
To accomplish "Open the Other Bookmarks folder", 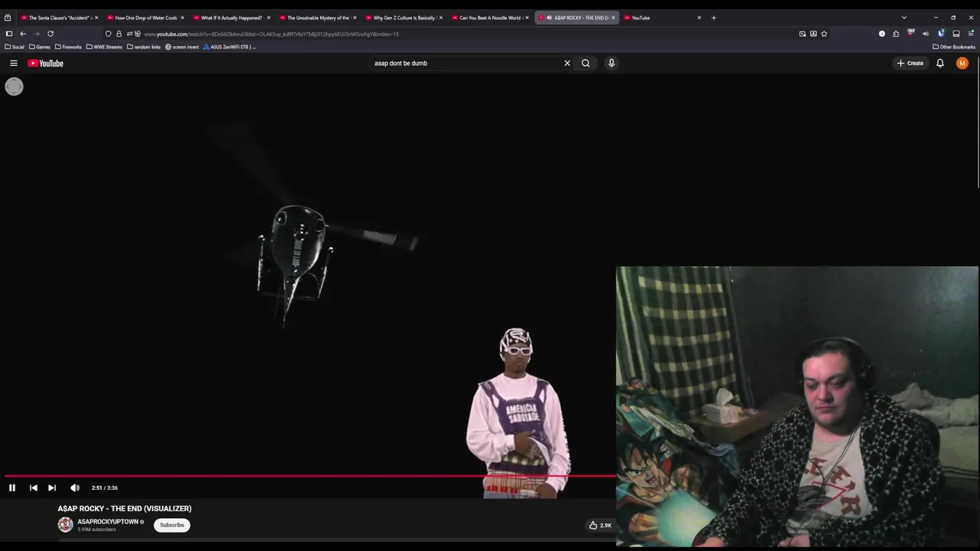I will [x=954, y=47].
